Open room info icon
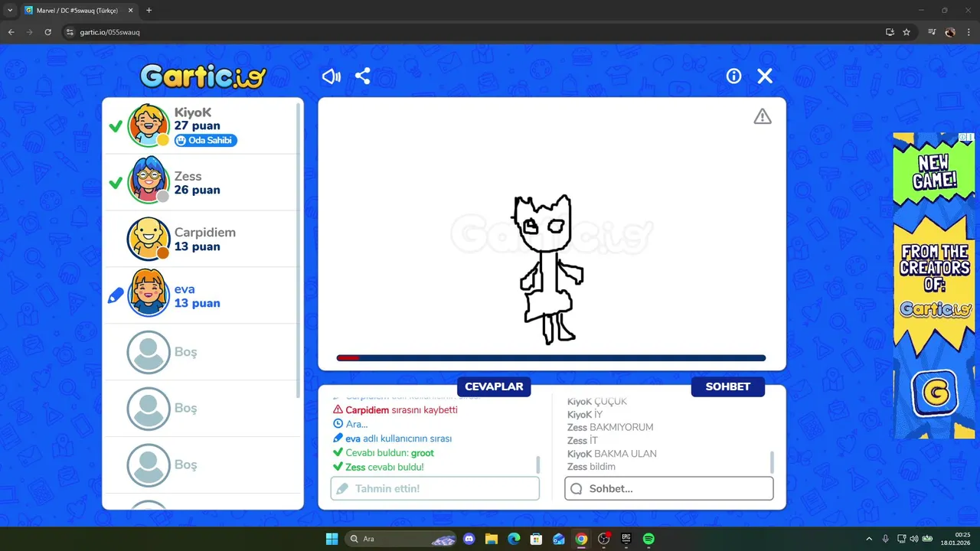980x551 pixels. (734, 76)
